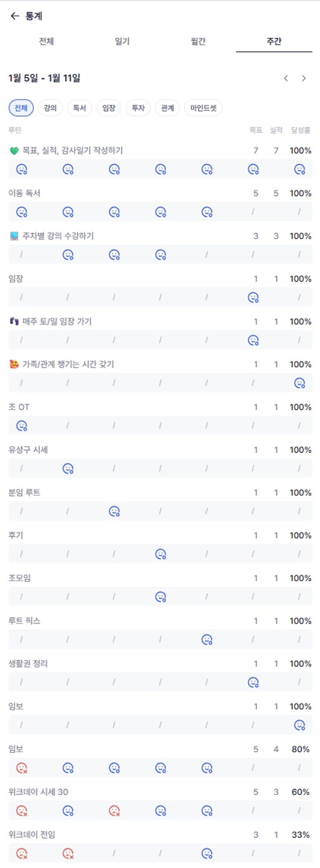This screenshot has height=868, width=320.
Task: Open the 이동 독서 routine title
Action: coord(24,193)
